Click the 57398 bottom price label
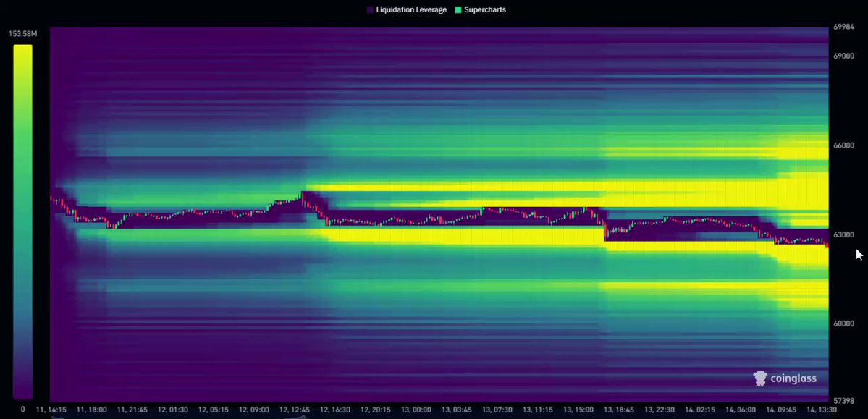The width and height of the screenshot is (868, 419). point(843,401)
